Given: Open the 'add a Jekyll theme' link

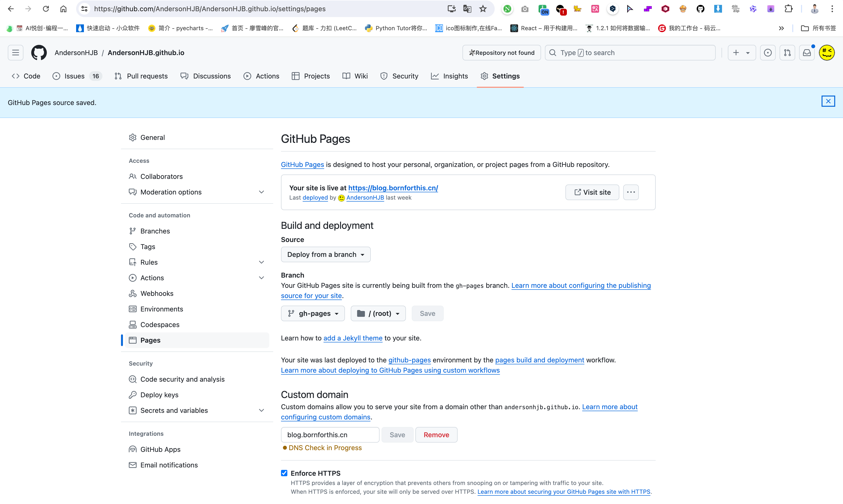Looking at the screenshot, I should [x=353, y=338].
